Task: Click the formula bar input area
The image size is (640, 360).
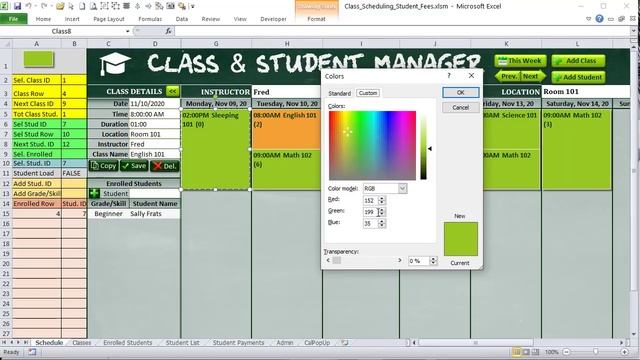Action: coord(402,31)
